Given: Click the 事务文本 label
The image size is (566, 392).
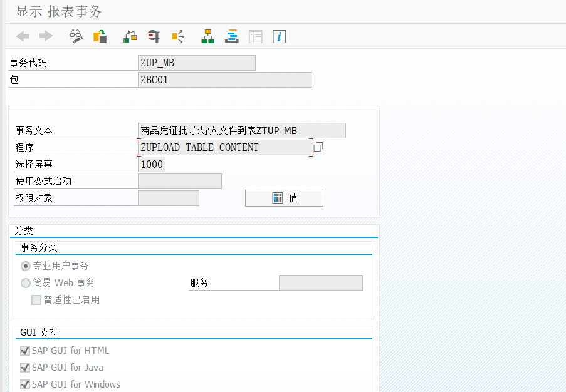Looking at the screenshot, I should point(34,130).
